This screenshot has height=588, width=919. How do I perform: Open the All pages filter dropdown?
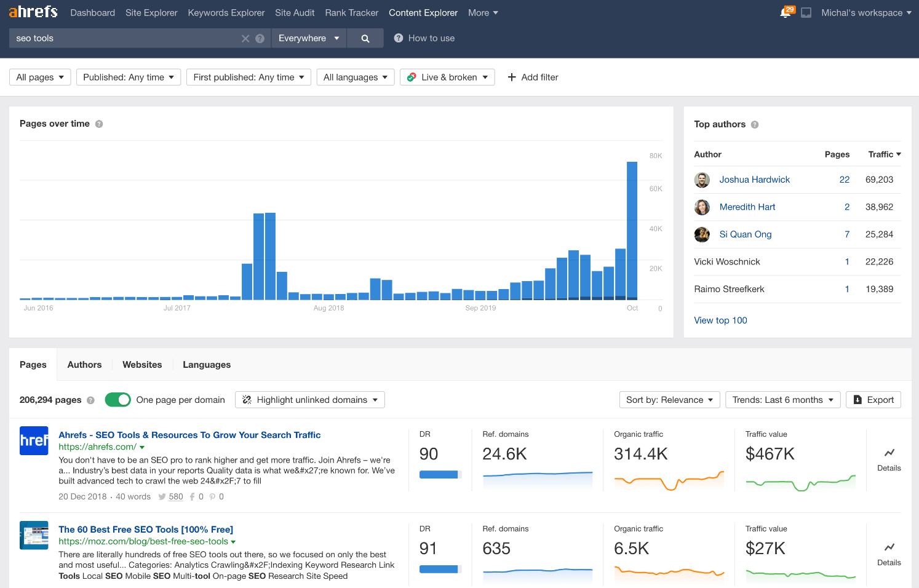(x=40, y=77)
